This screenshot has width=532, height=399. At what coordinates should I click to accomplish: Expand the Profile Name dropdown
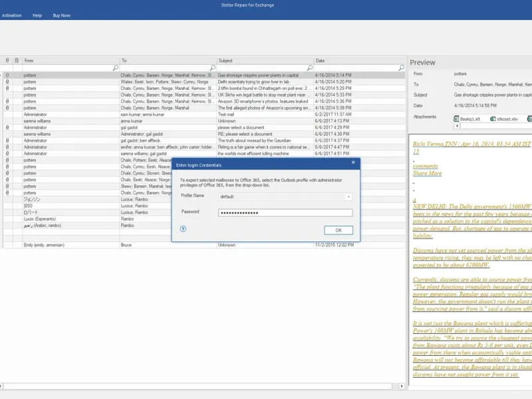[348, 197]
